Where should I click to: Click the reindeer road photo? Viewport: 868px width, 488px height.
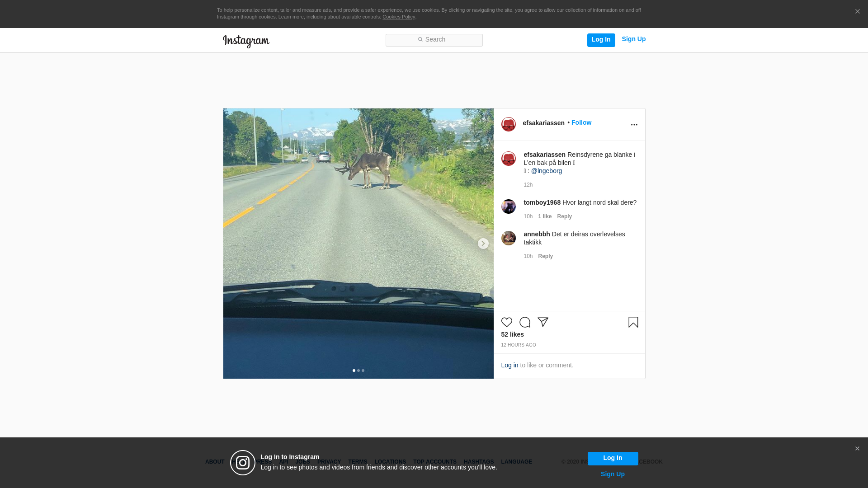358,244
